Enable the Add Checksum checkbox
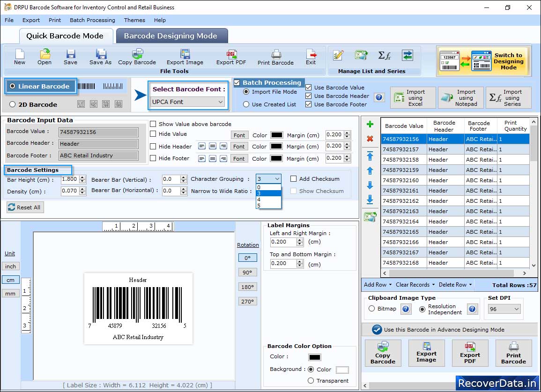 point(293,179)
